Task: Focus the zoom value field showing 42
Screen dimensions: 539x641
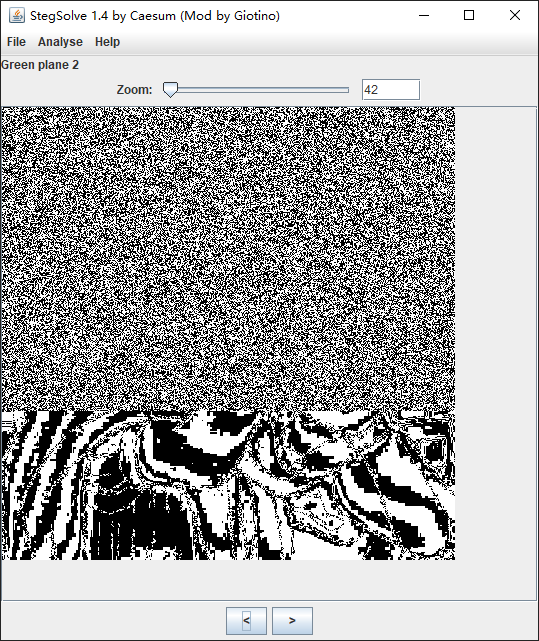Action: pyautogui.click(x=391, y=90)
